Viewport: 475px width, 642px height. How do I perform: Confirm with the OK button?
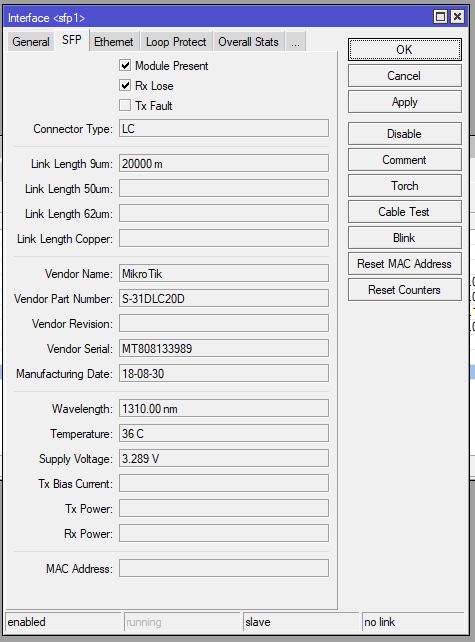(x=405, y=50)
